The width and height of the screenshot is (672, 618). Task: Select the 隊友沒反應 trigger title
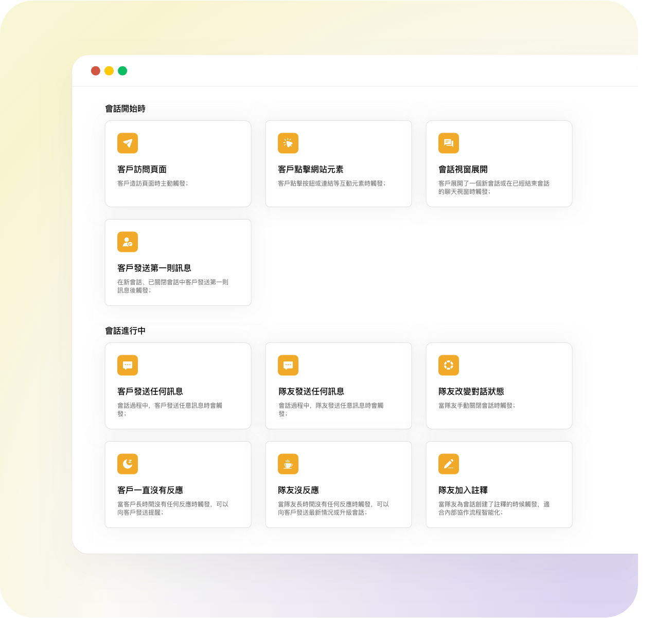pyautogui.click(x=298, y=490)
